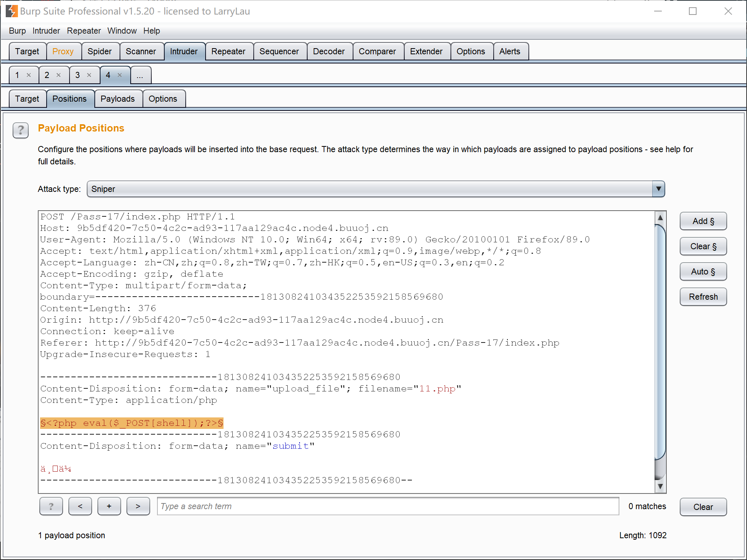
Task: Click the Refresh button
Action: coord(703,297)
